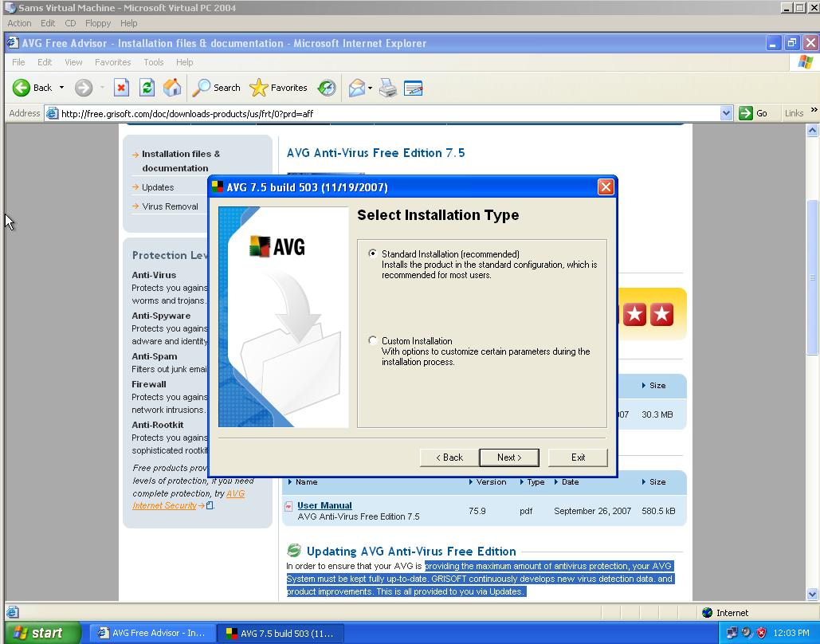The image size is (820, 644).
Task: Open the IE File menu
Action: pyautogui.click(x=18, y=62)
